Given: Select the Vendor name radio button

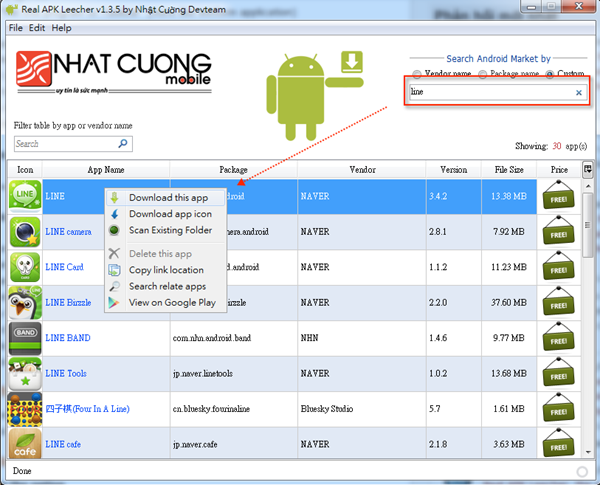Looking at the screenshot, I should point(417,73).
